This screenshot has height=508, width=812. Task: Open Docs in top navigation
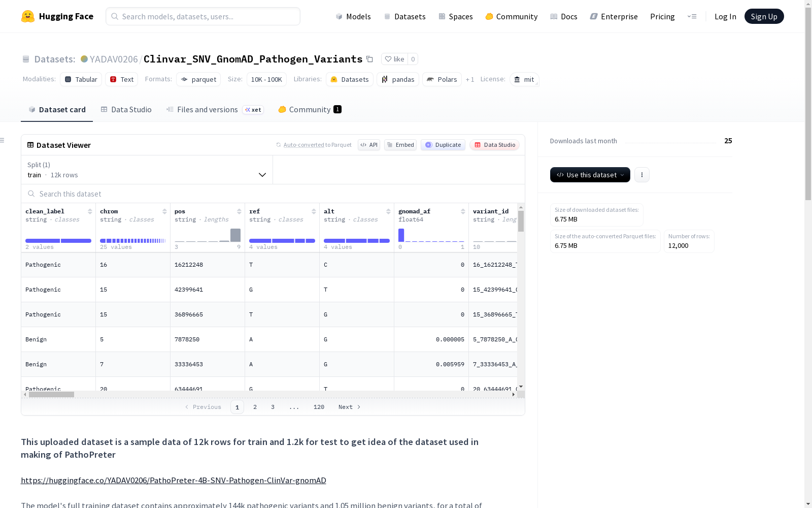point(563,16)
